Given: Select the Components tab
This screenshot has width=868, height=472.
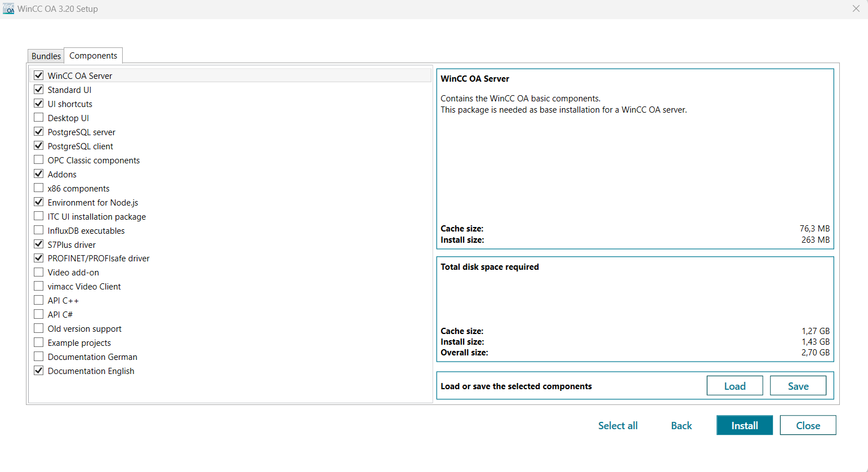Looking at the screenshot, I should click(93, 56).
